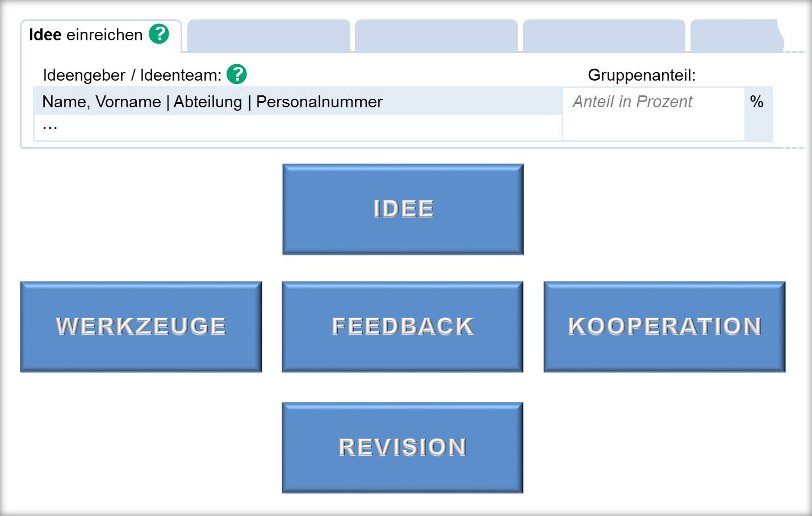Click the partially cut-off fifth tab
Image resolution: width=812 pixels, height=516 pixels.
(736, 36)
